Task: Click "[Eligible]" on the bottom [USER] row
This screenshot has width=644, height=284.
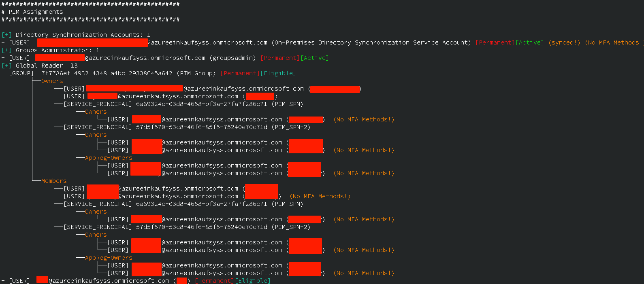Action: click(x=253, y=281)
